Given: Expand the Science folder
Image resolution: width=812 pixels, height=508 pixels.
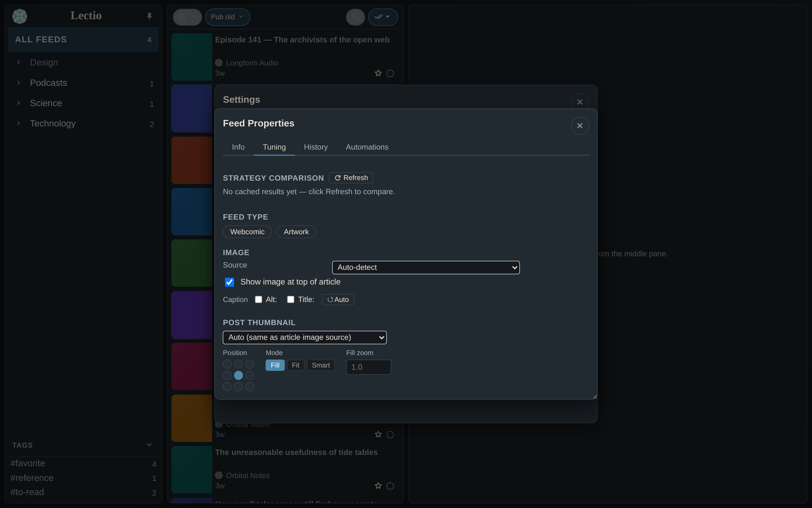Looking at the screenshot, I should click(19, 103).
